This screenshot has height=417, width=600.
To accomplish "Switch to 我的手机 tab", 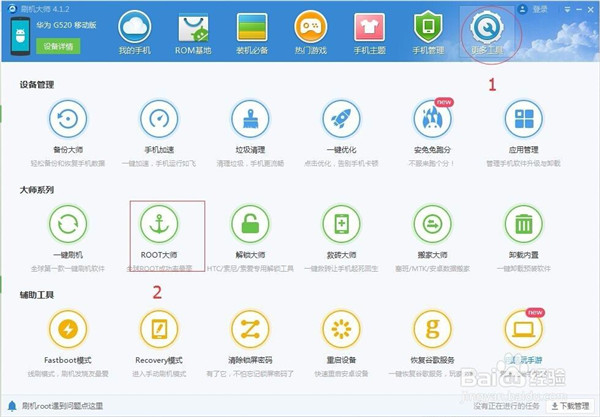I will tap(139, 34).
